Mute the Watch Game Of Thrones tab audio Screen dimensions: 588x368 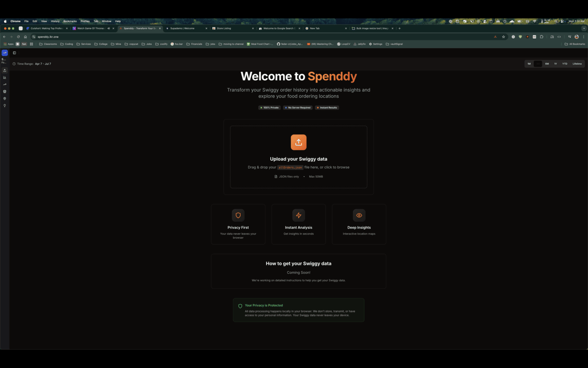pos(108,28)
